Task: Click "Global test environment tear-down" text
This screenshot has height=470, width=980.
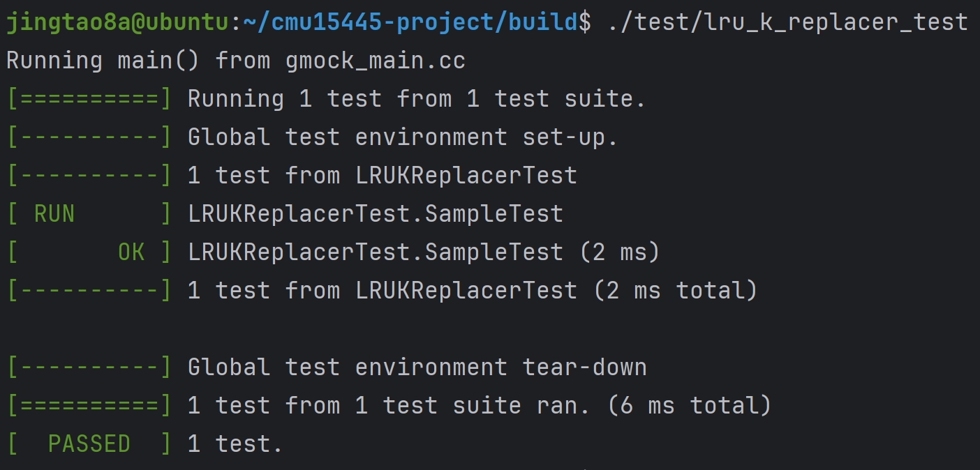Action: (x=417, y=367)
